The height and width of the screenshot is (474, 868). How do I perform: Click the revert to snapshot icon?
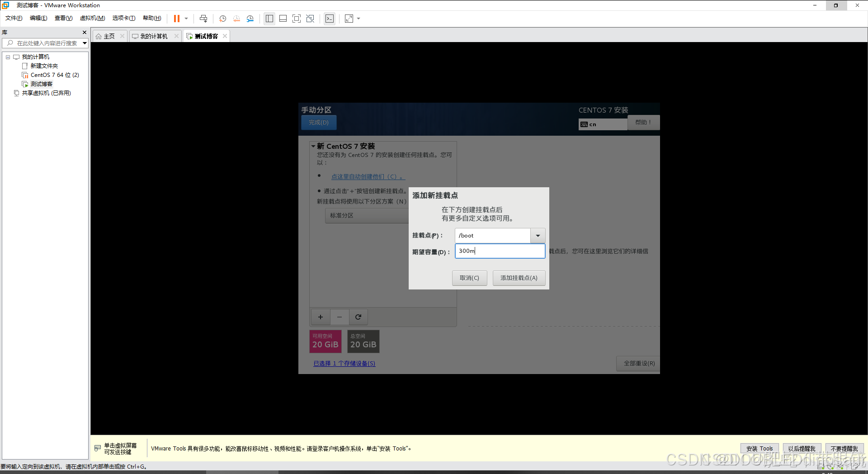click(x=236, y=19)
